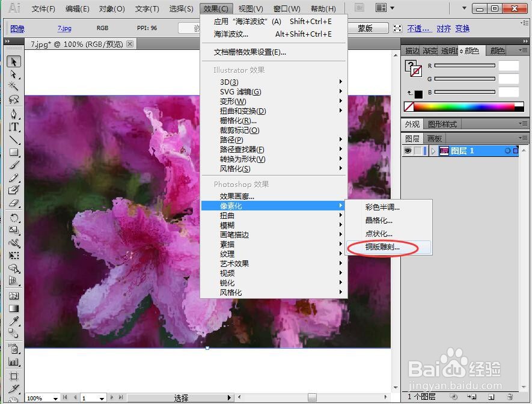Click the 图层 1 layer thumbnail
This screenshot has height=404, width=532.
(x=444, y=150)
